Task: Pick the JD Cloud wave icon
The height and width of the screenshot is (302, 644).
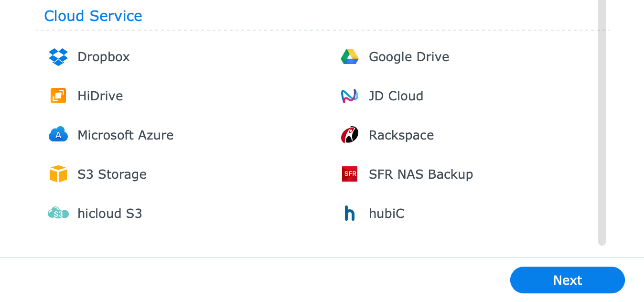Action: coord(350,96)
